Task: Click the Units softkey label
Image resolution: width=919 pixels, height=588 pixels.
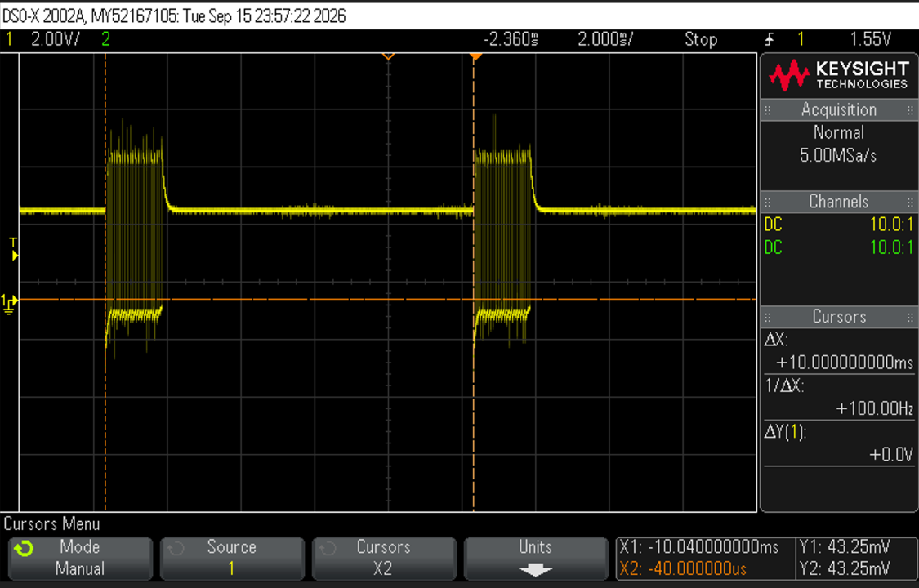Action: tap(535, 547)
